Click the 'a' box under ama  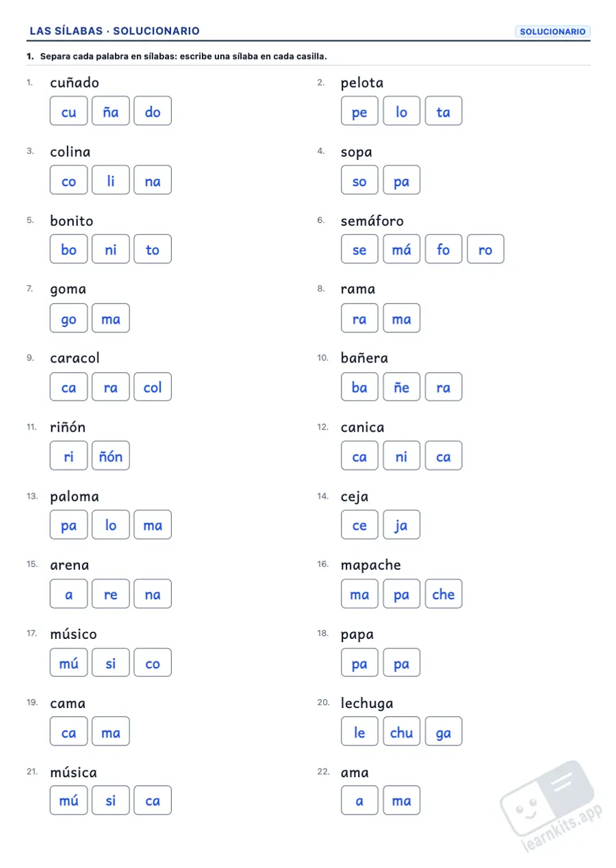pos(360,800)
